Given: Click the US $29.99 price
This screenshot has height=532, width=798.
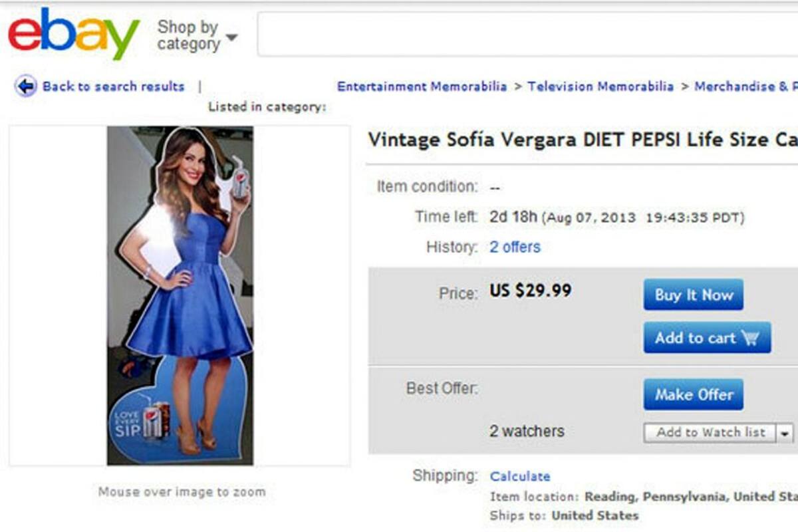Looking at the screenshot, I should [x=530, y=291].
